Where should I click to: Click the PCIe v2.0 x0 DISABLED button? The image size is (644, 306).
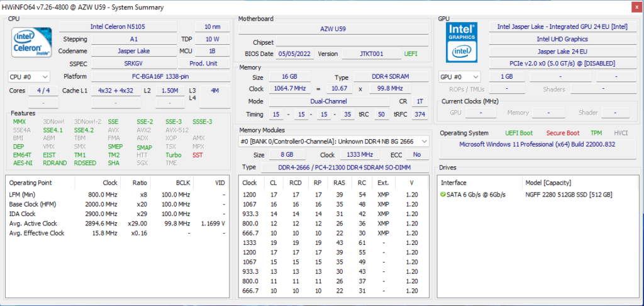[x=562, y=63]
